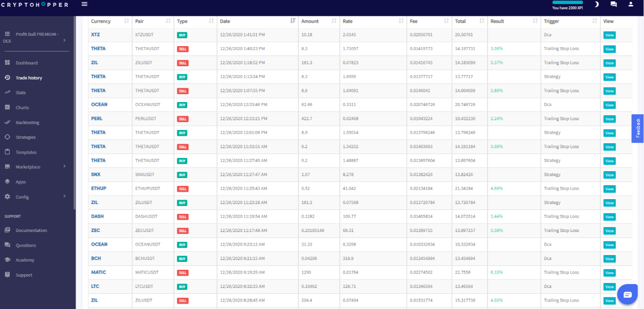The width and height of the screenshot is (644, 309).
Task: Open the PERL currency link
Action: click(x=97, y=119)
